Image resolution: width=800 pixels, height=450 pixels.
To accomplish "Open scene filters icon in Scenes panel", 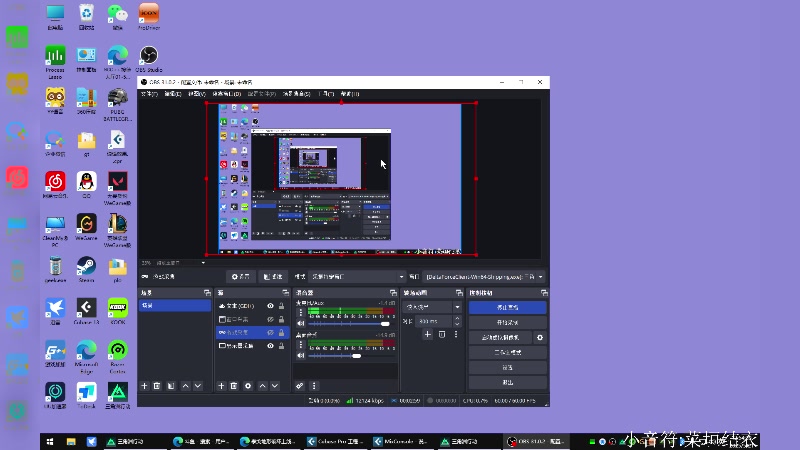I will click(171, 386).
